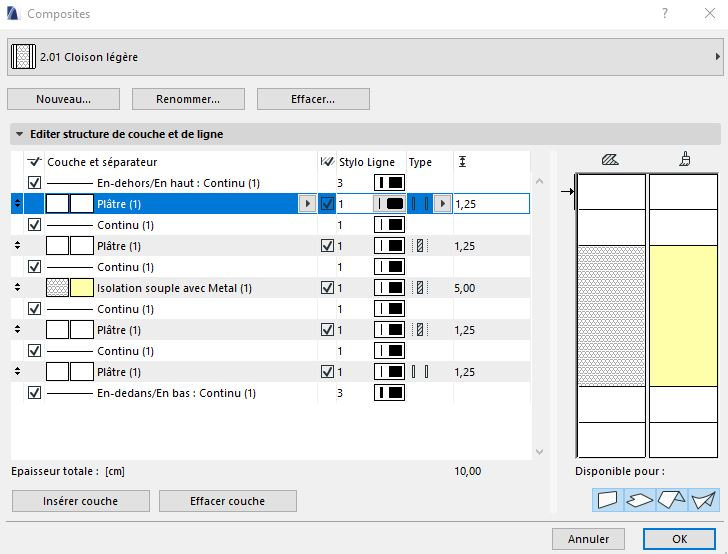The width and height of the screenshot is (728, 554).
Task: Click the total thickness value 10,00
Action: (468, 471)
